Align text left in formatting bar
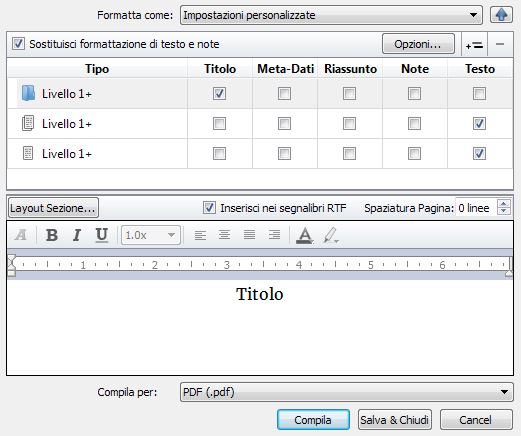Image resolution: width=521 pixels, height=436 pixels. click(x=200, y=235)
